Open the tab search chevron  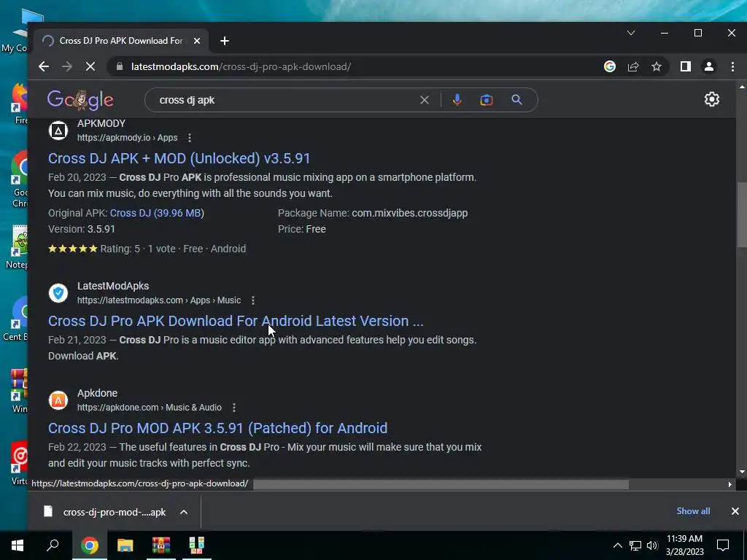(631, 33)
